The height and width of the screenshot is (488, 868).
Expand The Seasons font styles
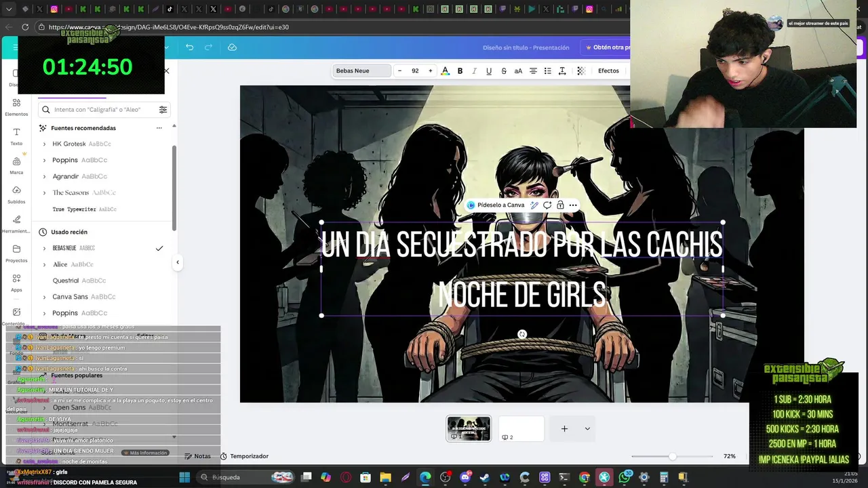45,192
